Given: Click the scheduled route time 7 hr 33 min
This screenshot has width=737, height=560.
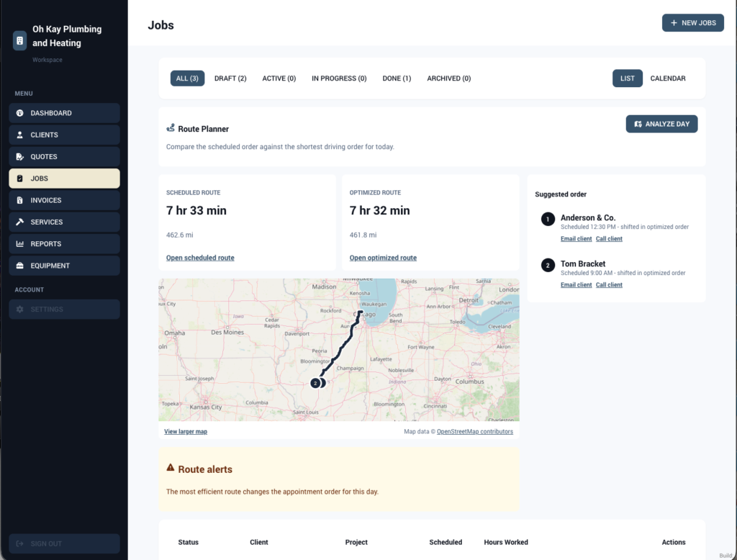Looking at the screenshot, I should click(196, 211).
